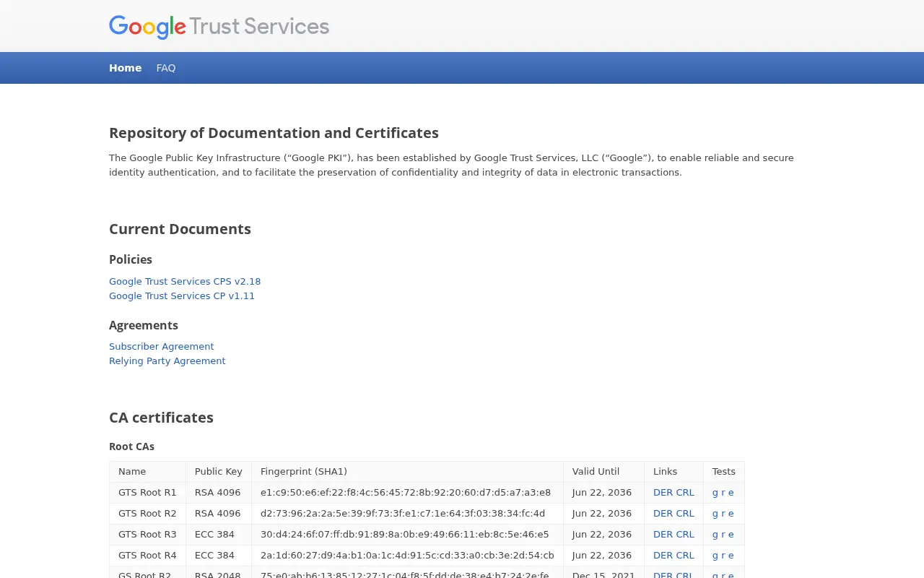The height and width of the screenshot is (578, 924).
Task: Select the GTS Root R2 name cell
Action: [x=147, y=514]
